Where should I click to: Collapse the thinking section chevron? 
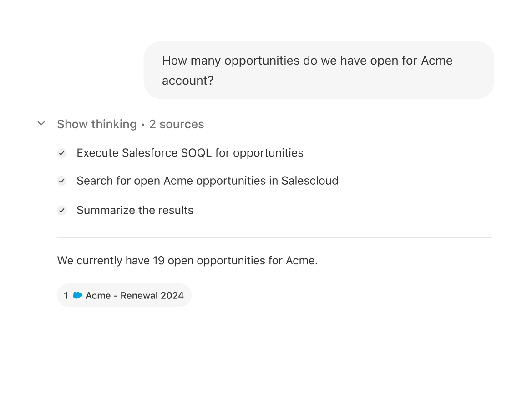point(41,124)
